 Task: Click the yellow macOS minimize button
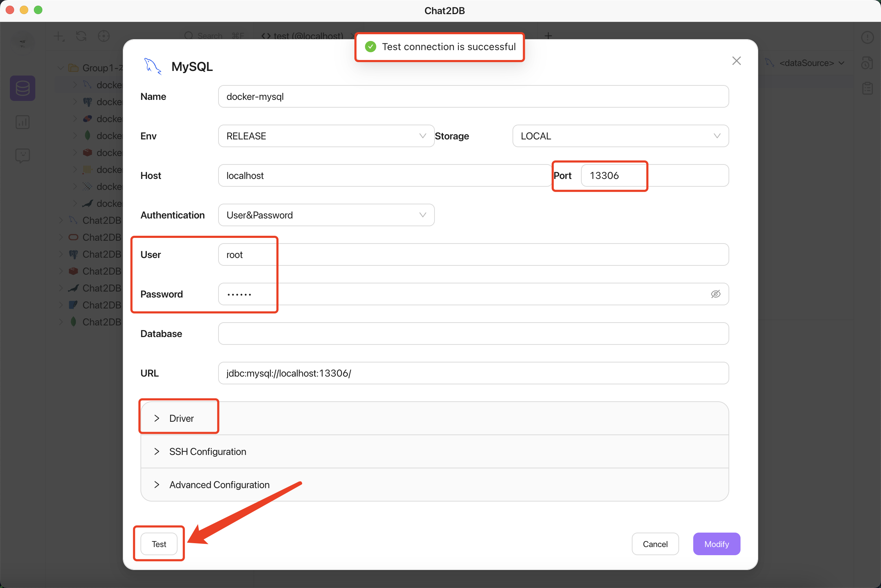[x=24, y=10]
